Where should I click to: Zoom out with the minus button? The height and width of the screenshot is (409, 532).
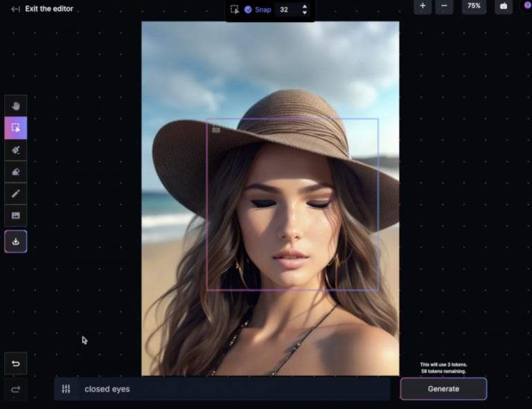[444, 6]
